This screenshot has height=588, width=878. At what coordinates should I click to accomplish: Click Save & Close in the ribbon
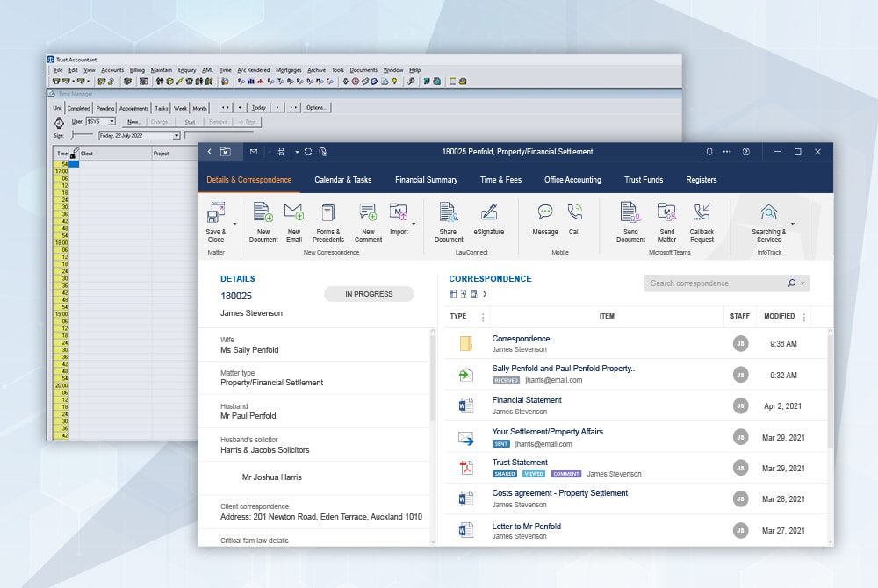[x=216, y=223]
